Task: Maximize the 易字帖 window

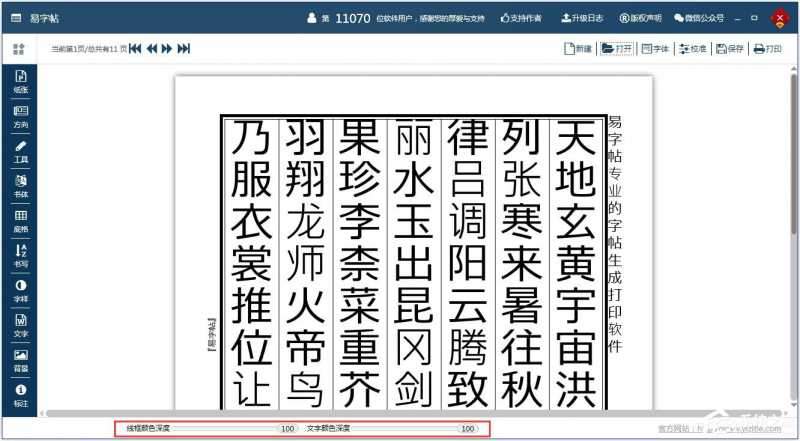Action: coord(755,18)
